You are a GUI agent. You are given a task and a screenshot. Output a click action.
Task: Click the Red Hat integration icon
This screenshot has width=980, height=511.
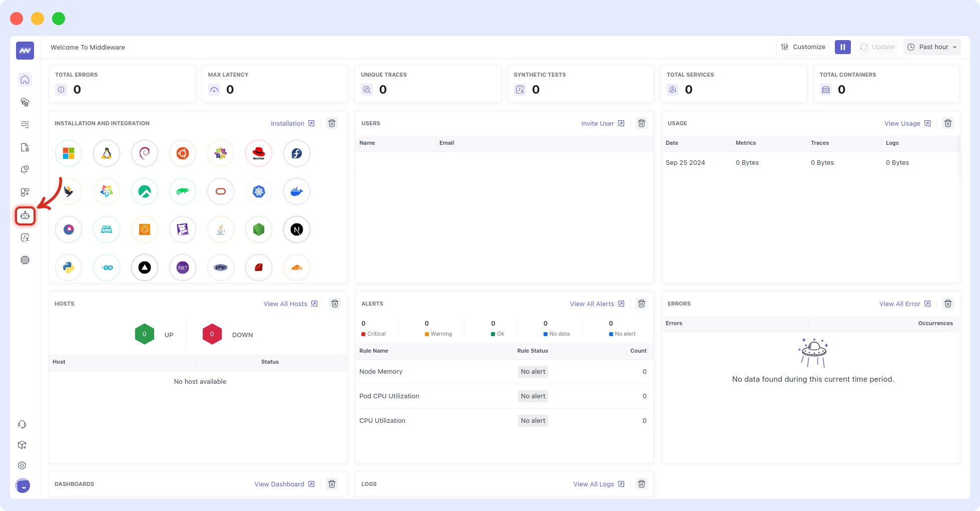(x=259, y=153)
